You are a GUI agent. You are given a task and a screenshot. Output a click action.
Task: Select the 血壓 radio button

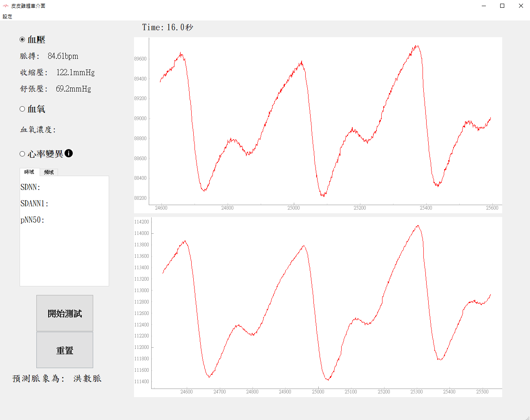22,40
